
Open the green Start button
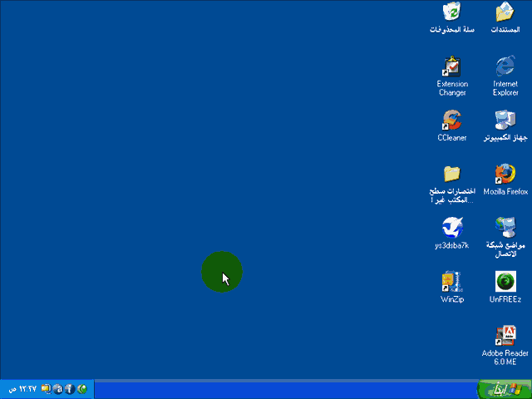[504, 389]
